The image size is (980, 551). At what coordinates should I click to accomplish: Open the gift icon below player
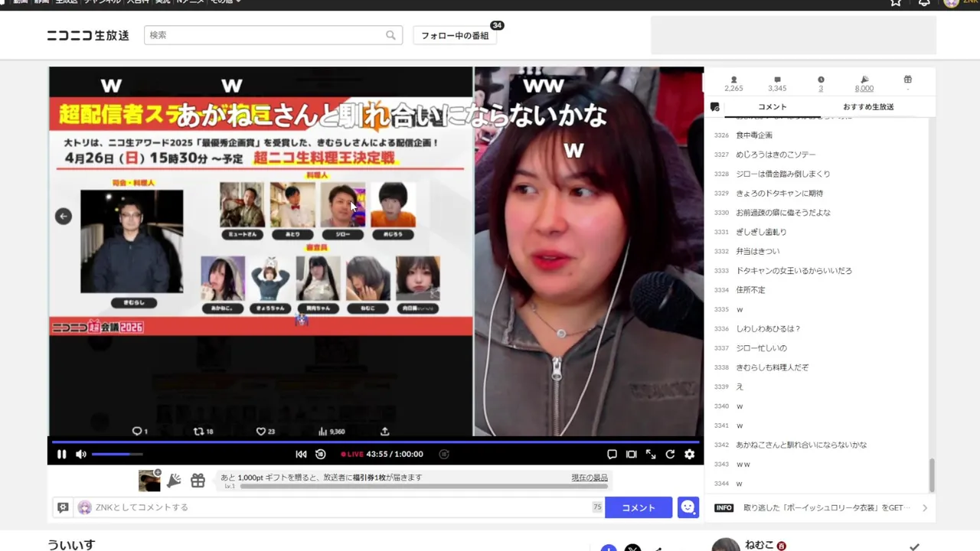198,481
